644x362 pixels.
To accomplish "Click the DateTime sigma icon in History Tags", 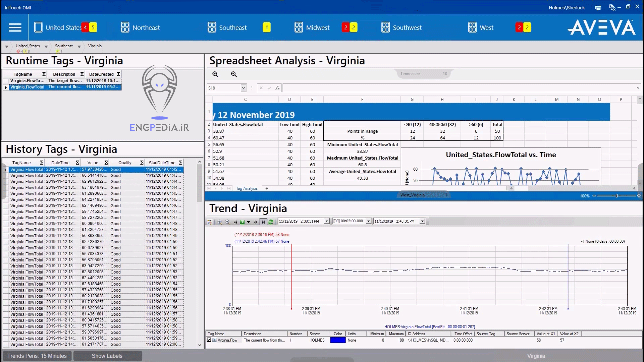I will (77, 163).
